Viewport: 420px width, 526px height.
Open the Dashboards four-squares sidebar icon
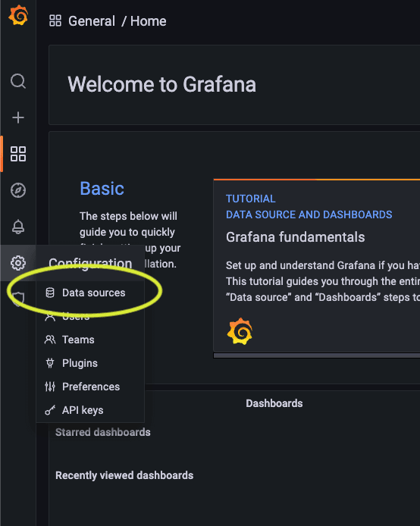tap(18, 154)
